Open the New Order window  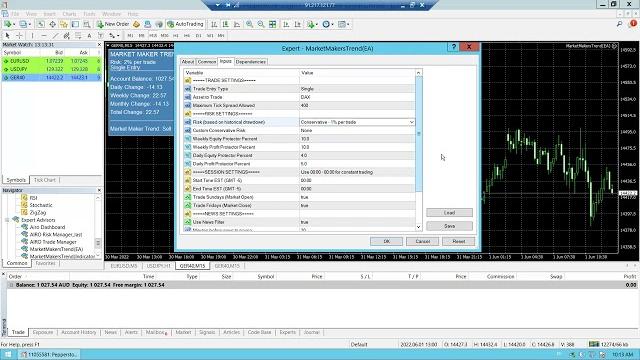click(x=113, y=24)
